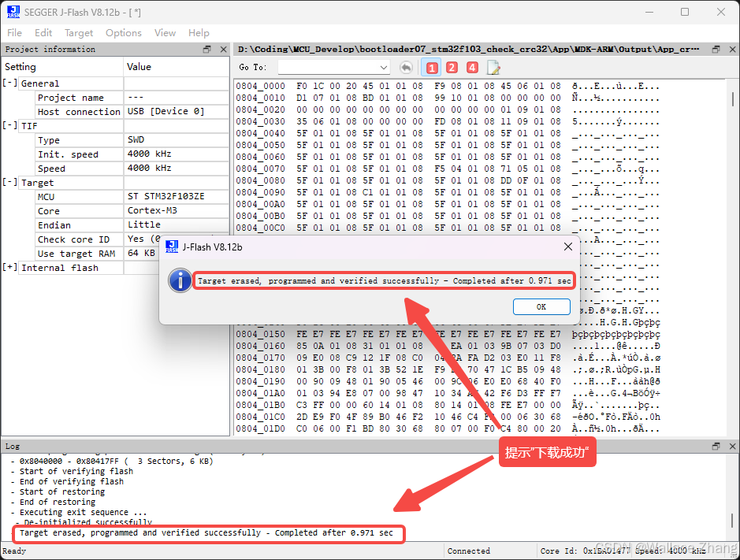Click the edit data file icon
Viewport: 740px width, 560px height.
(493, 68)
